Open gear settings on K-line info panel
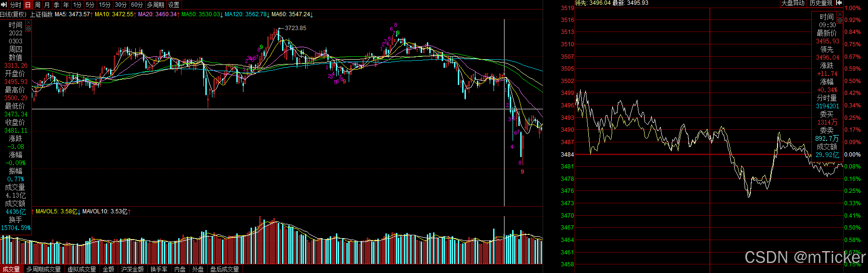 point(29,29)
